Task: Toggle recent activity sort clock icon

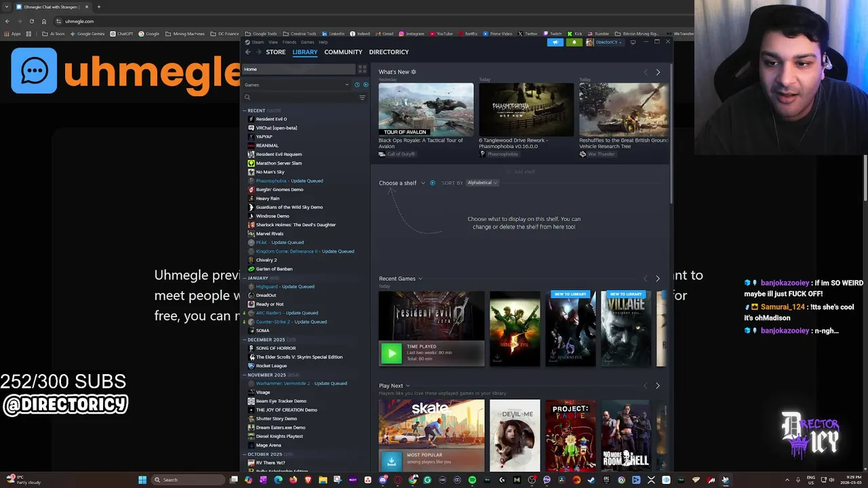Action: click(x=357, y=85)
